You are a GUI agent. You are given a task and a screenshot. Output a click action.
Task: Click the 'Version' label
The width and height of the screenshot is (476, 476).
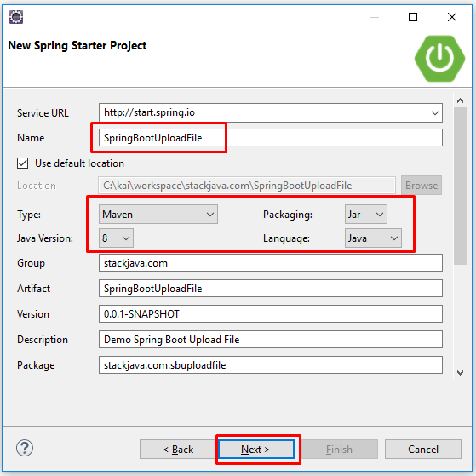(x=33, y=314)
